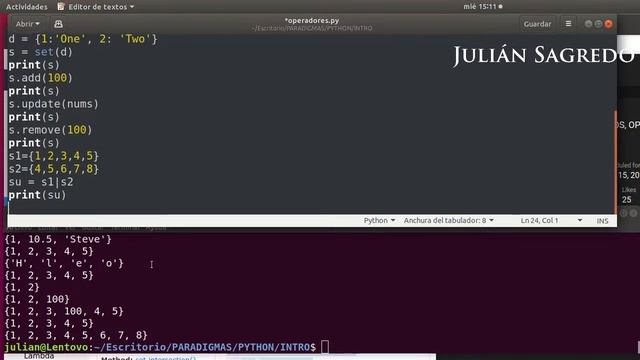The height and width of the screenshot is (360, 640).
Task: Click the terminal output {1, 10.5, 'Steve'}
Action: pyautogui.click(x=58, y=239)
